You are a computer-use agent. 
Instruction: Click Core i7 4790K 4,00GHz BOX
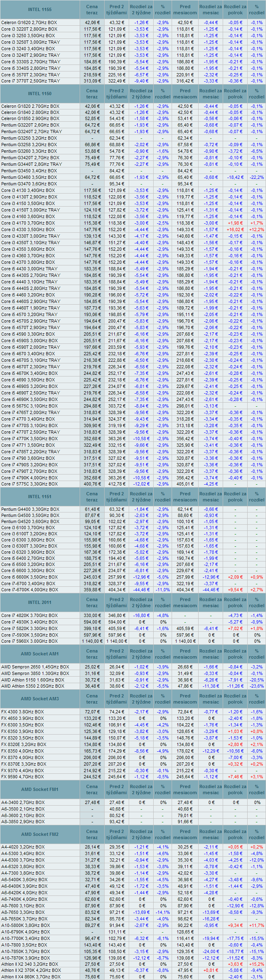coord(29,478)
